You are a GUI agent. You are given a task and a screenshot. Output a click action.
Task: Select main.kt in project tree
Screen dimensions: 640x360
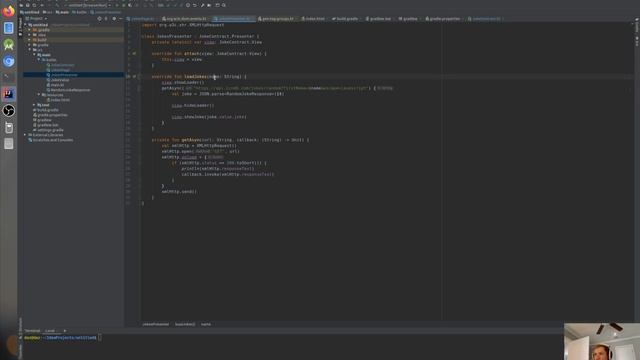click(x=57, y=85)
